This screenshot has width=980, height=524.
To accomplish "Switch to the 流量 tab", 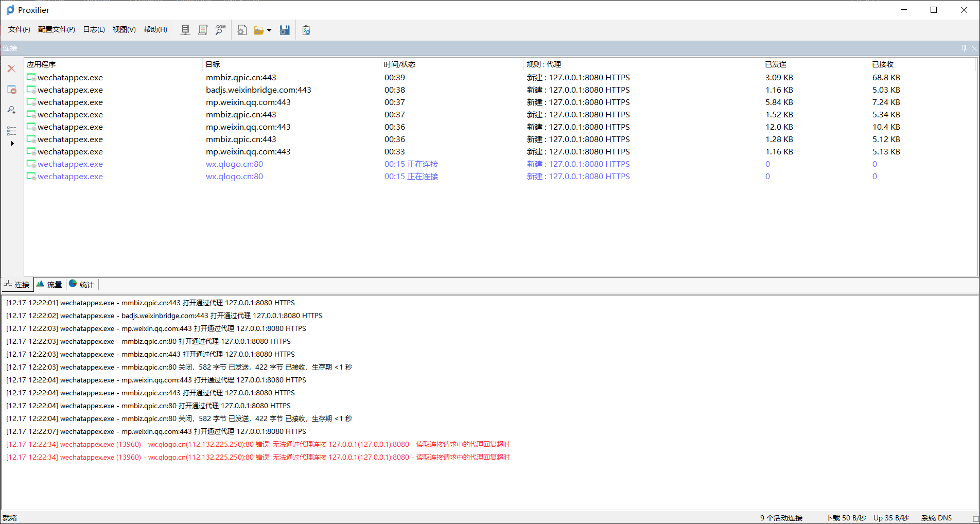I will 49,284.
